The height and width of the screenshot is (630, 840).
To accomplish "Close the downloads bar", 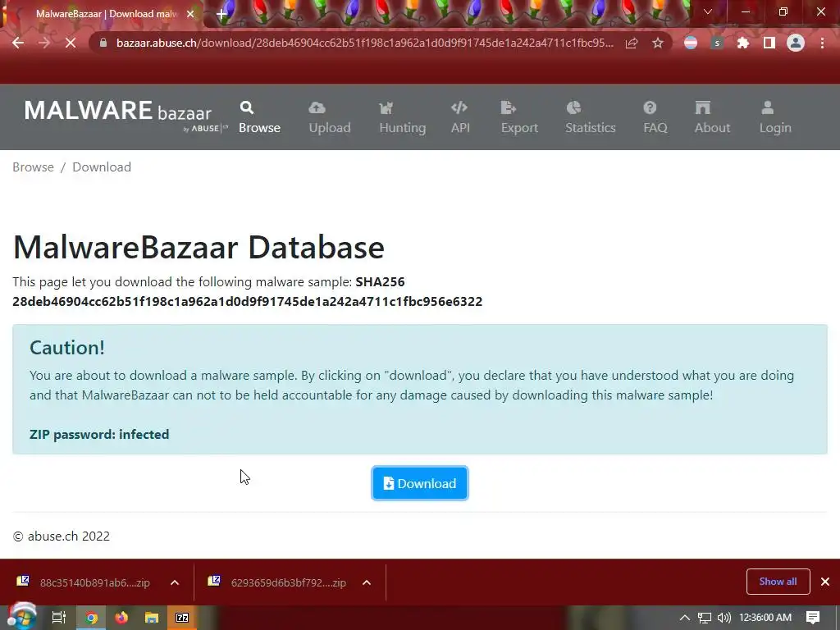I will (x=825, y=582).
